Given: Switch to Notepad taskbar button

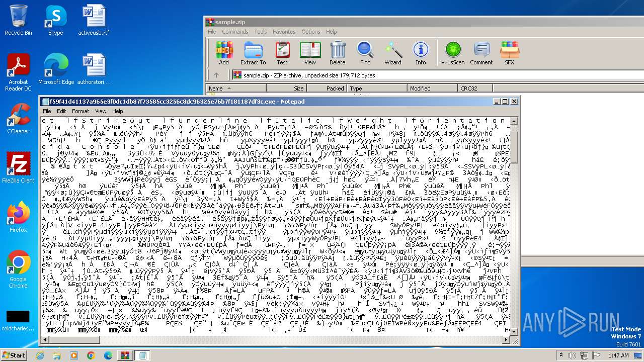Looking at the screenshot, I should coord(142,355).
